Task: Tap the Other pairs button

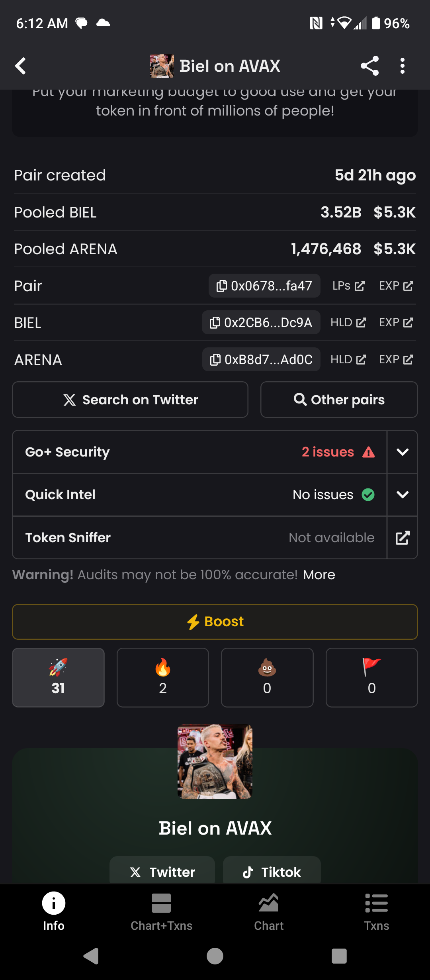Action: click(x=339, y=400)
